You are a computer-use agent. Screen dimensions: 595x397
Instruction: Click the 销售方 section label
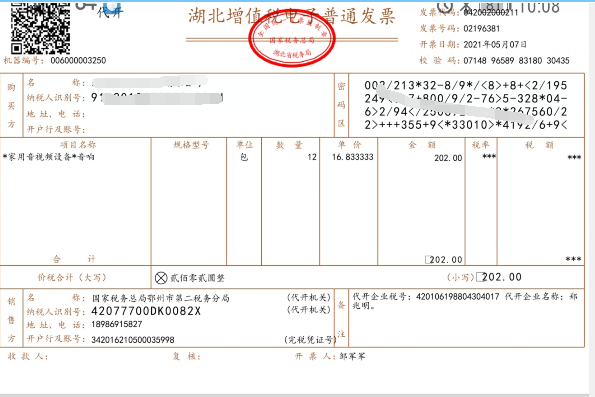pos(11,320)
